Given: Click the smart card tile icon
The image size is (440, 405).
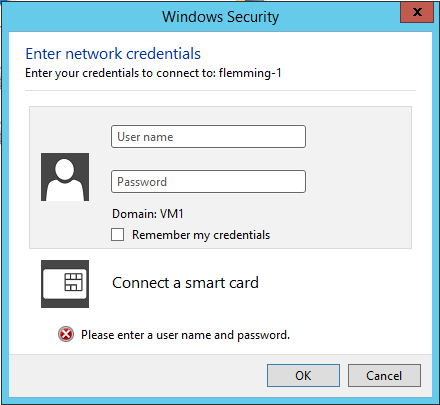Looking at the screenshot, I should click(65, 284).
